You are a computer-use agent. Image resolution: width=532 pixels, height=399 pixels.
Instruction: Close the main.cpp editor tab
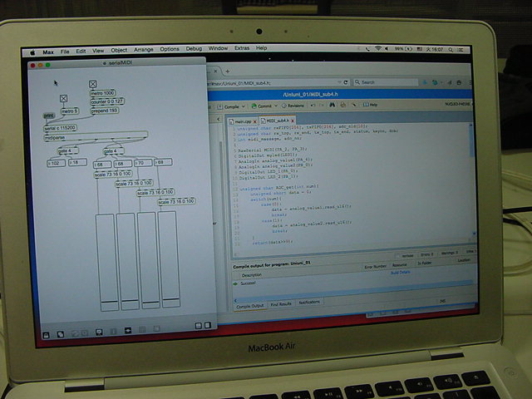click(255, 121)
